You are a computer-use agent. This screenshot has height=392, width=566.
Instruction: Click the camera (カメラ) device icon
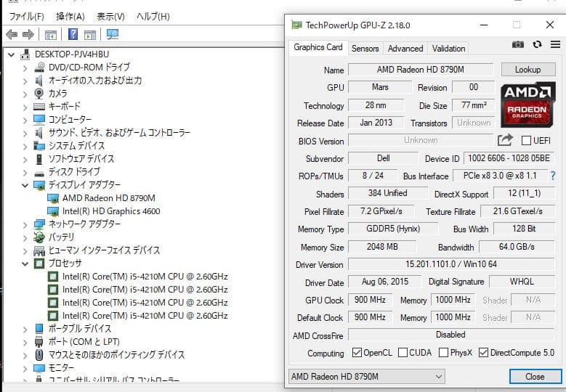tap(39, 94)
